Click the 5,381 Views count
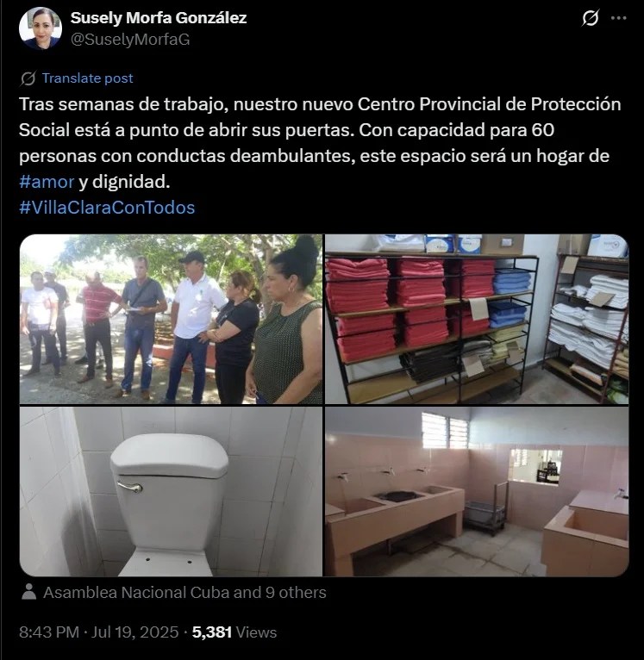Screen dimensions: 644x660 coord(234,632)
